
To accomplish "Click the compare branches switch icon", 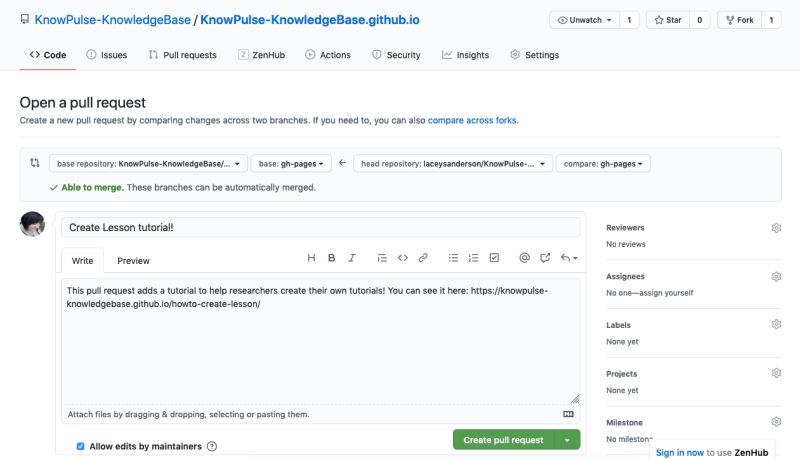I will (x=35, y=163).
